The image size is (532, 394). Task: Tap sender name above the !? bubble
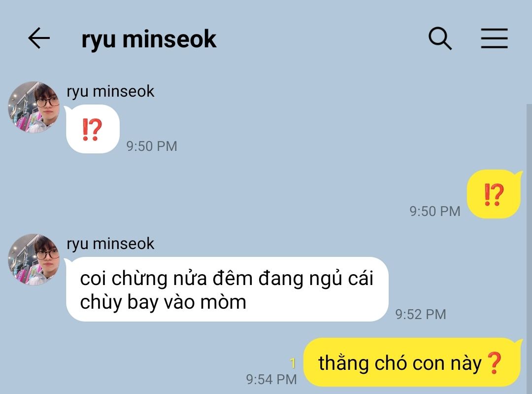(x=110, y=92)
